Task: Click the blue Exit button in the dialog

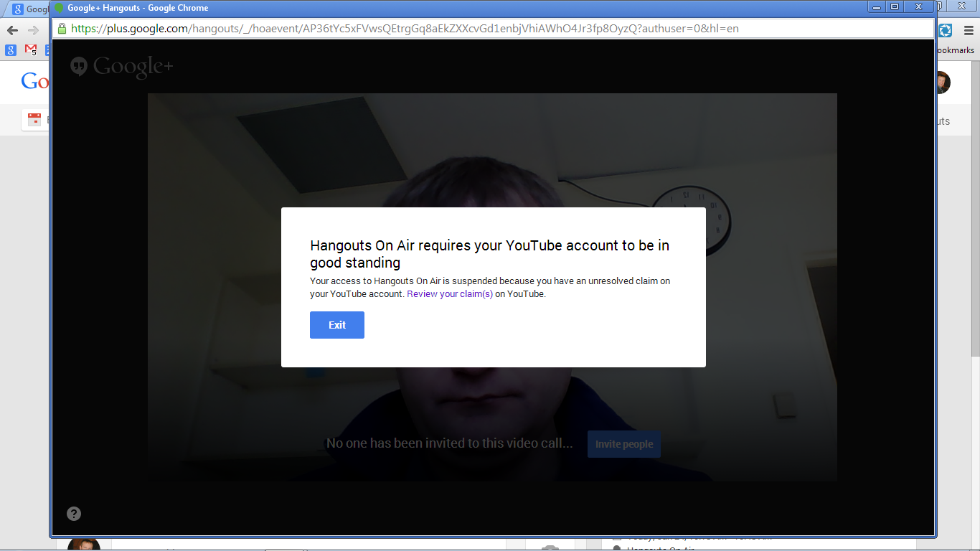Action: click(337, 325)
